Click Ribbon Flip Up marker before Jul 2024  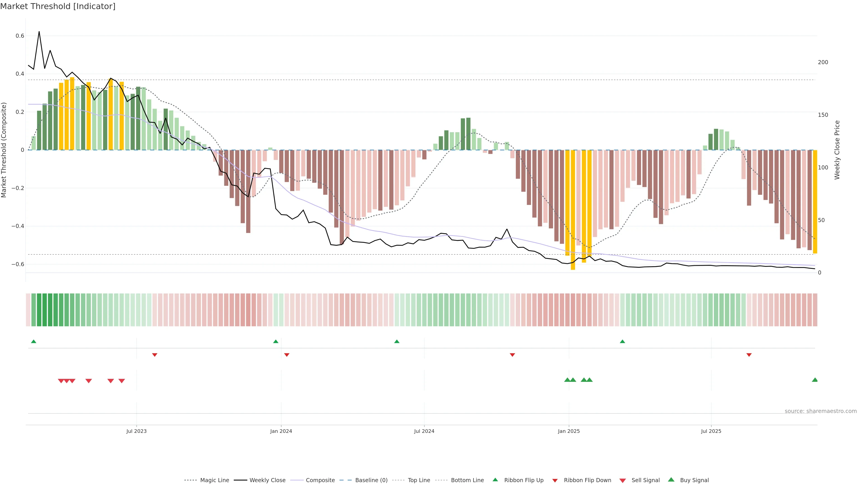pos(397,342)
